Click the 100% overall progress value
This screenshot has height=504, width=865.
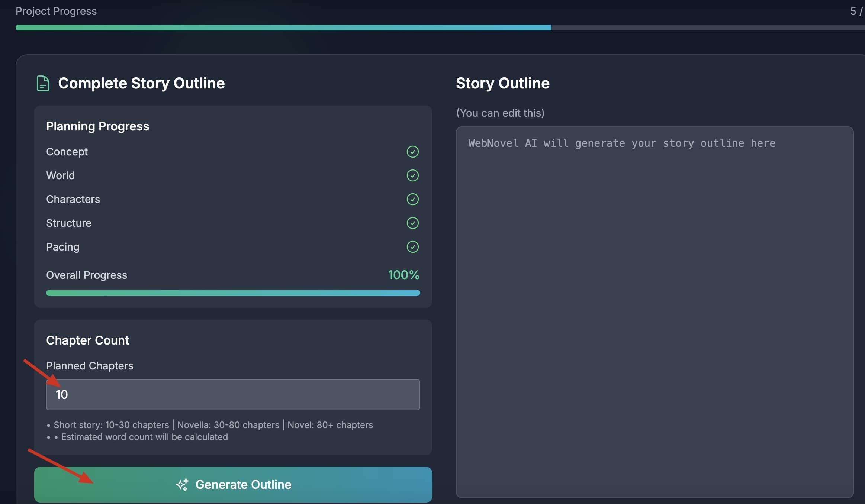pos(403,275)
